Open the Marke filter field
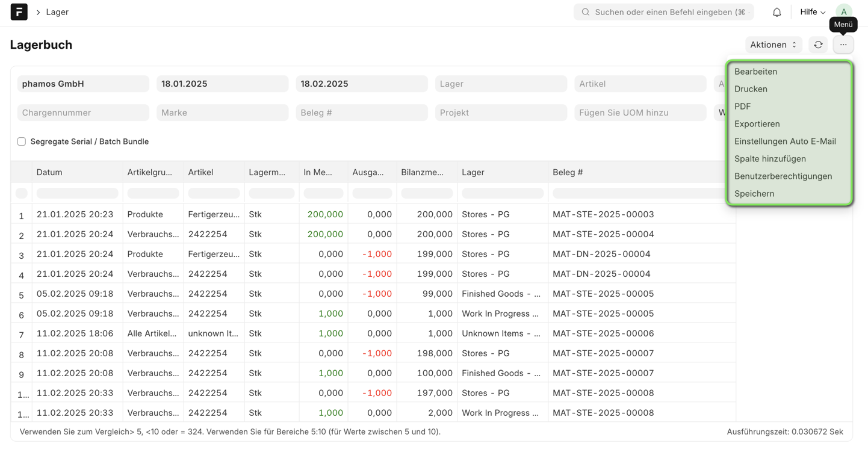This screenshot has height=458, width=868. 222,113
